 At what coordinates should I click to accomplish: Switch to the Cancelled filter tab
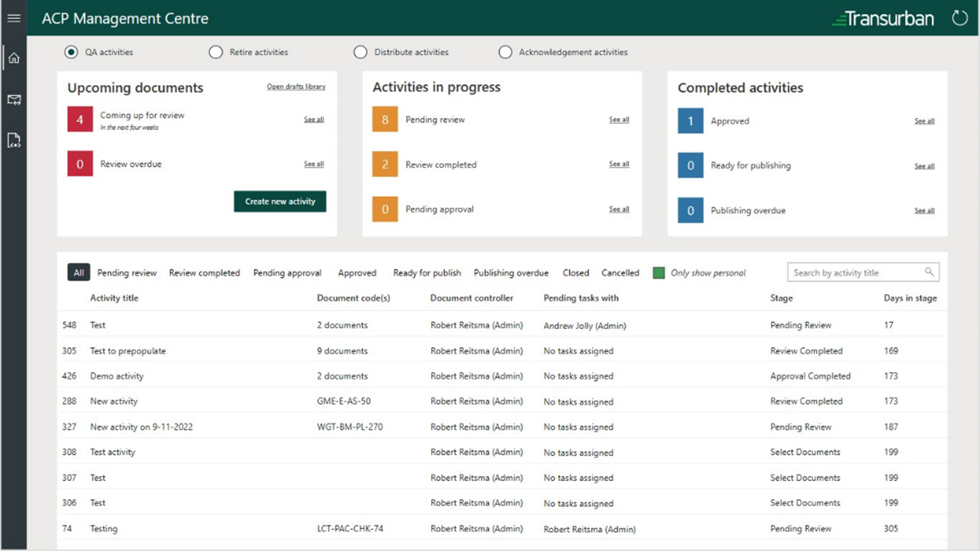click(x=620, y=273)
